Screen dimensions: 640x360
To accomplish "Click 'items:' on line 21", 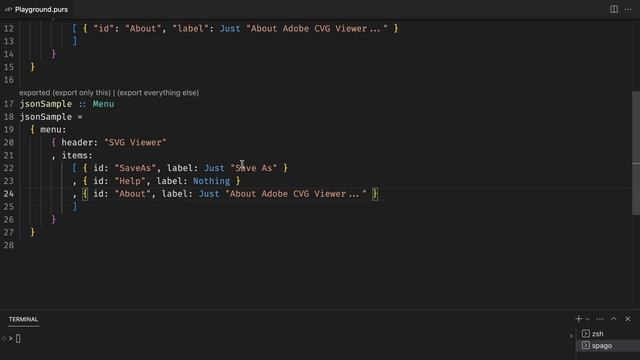I will [x=77, y=156].
